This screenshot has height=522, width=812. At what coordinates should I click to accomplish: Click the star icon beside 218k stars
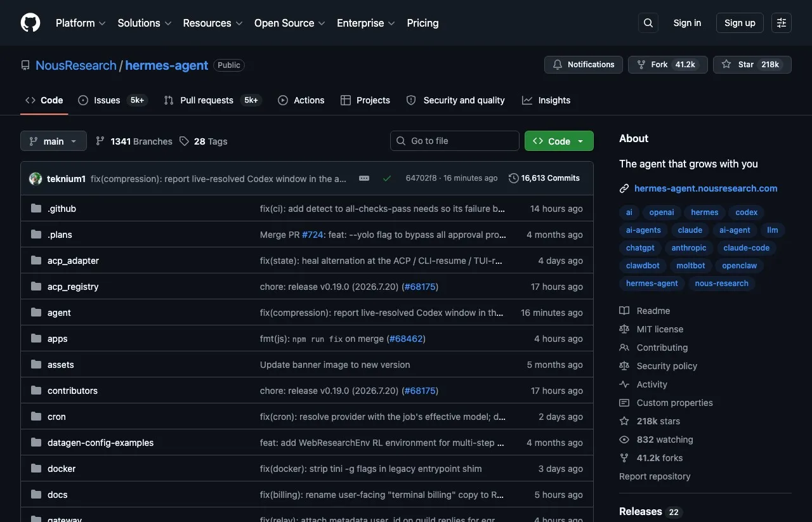(624, 421)
